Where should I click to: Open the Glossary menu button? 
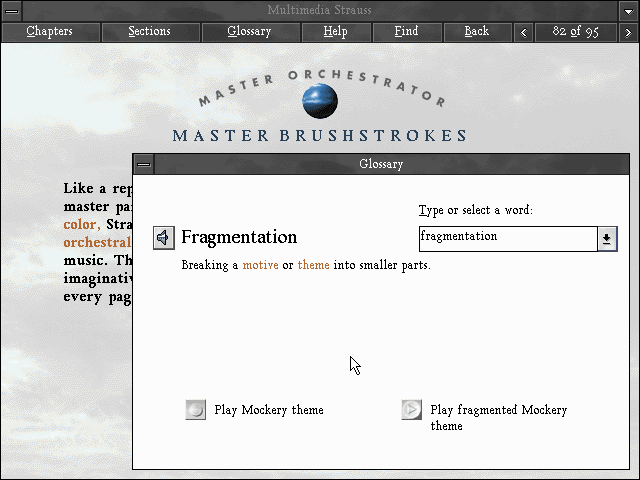click(251, 32)
